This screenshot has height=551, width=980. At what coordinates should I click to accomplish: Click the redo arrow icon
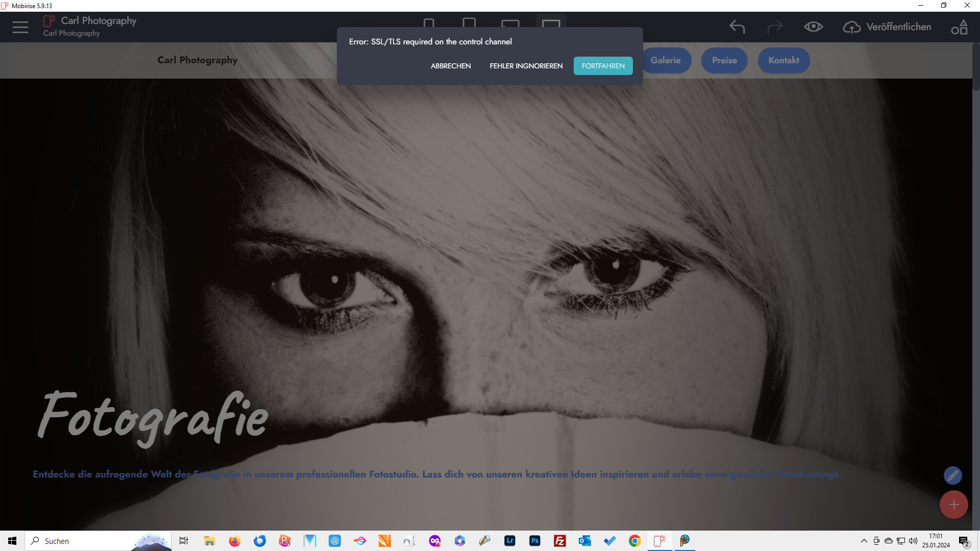(x=774, y=27)
